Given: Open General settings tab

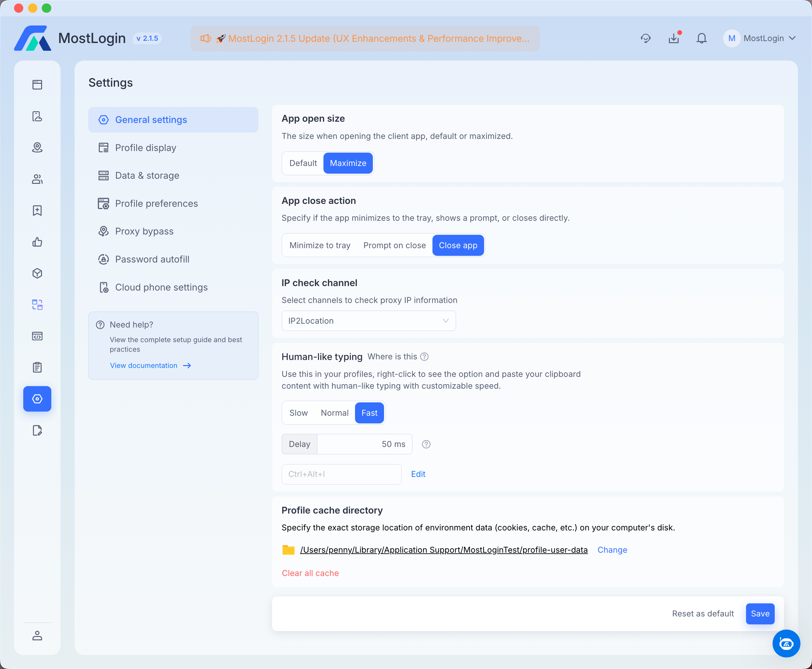Looking at the screenshot, I should pos(173,120).
